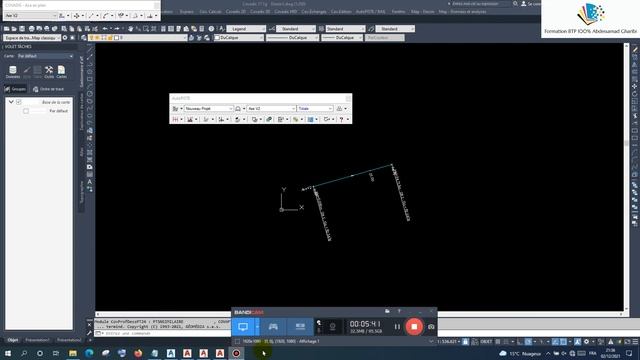Viewport: 640px width, 360px height.
Task: Click the search icon in title bar
Action: (515, 4)
